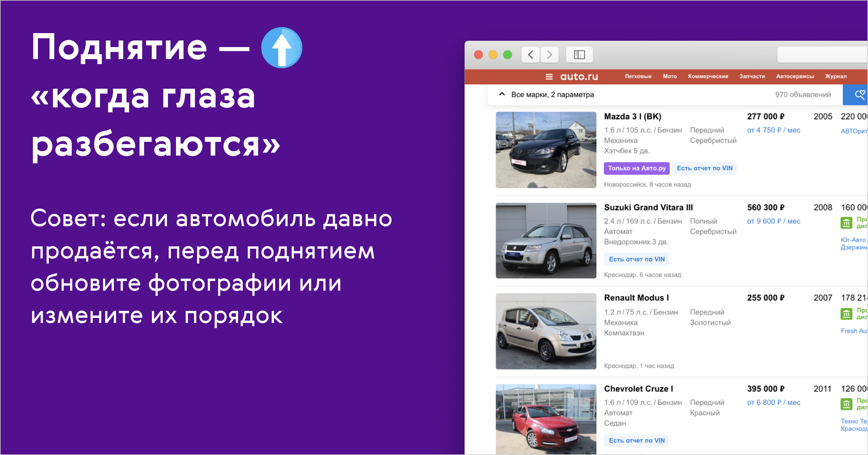Click 'Краснодар, 6 часов назад' text
868x455 pixels.
click(x=642, y=275)
